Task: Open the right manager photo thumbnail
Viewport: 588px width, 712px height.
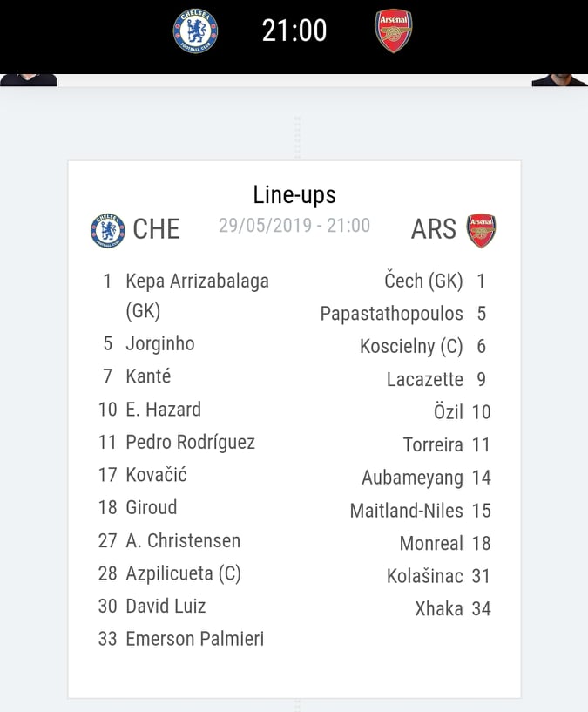Action: coord(559,80)
